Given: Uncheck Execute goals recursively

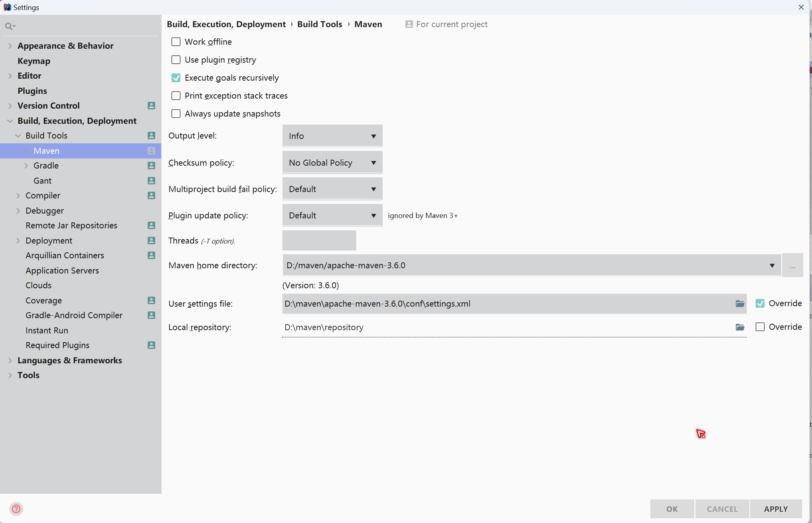Looking at the screenshot, I should pyautogui.click(x=176, y=78).
